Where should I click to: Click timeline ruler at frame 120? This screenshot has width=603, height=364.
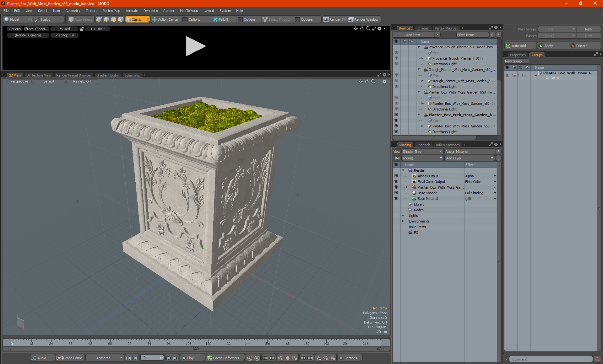208,341
